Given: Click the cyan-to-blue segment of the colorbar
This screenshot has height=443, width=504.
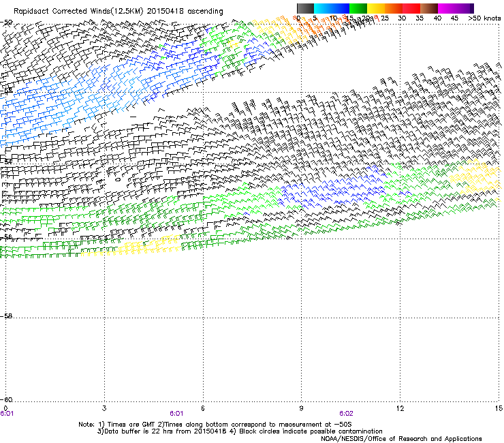Looking at the screenshot, I should 332,8.
